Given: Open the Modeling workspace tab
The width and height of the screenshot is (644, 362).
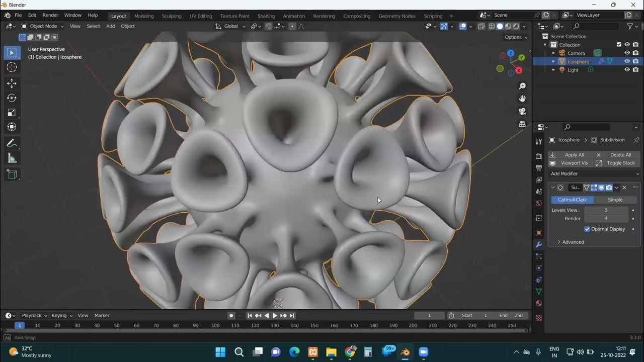Looking at the screenshot, I should point(144,16).
